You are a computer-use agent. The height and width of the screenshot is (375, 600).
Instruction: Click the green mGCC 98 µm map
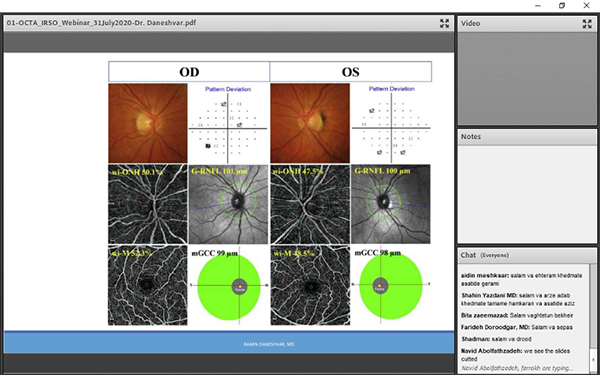(x=391, y=286)
